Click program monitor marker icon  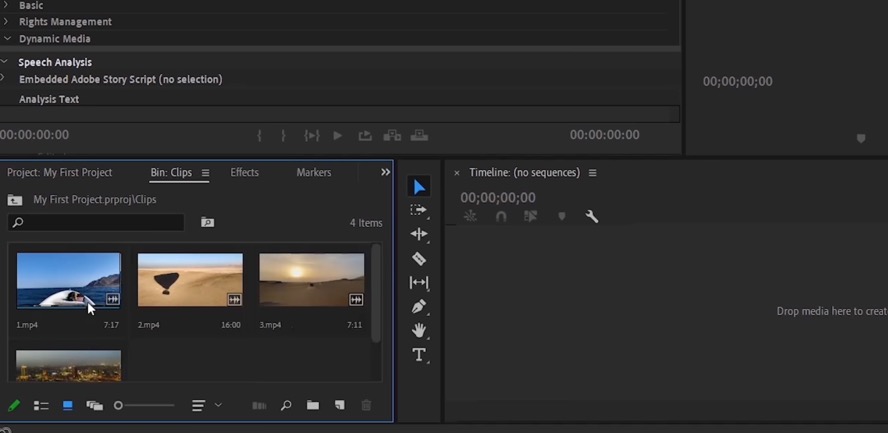point(861,138)
